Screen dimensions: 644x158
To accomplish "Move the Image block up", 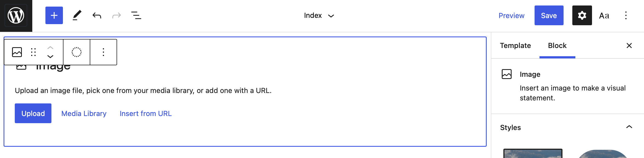I will point(50,47).
